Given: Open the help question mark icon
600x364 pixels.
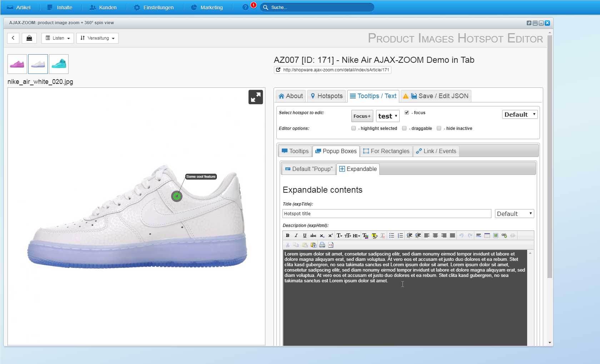Looking at the screenshot, I should point(245,7).
